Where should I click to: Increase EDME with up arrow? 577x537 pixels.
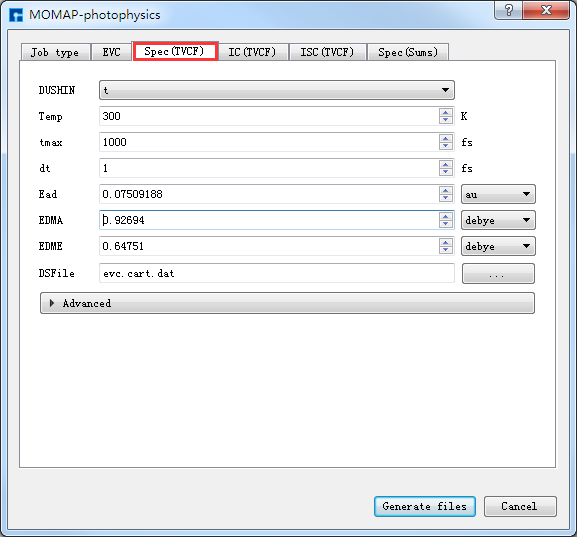tap(446, 242)
